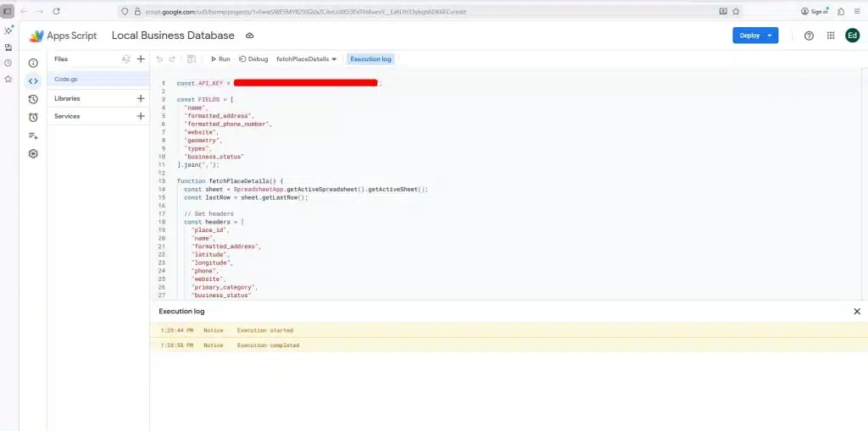The height and width of the screenshot is (431, 868).
Task: Open Google apps grid icon
Action: point(831,36)
